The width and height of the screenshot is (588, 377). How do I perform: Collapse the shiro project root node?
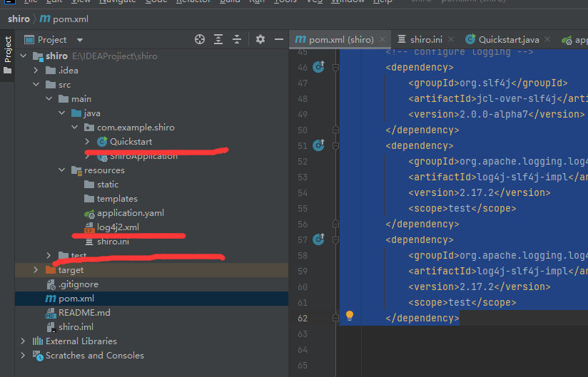(x=24, y=56)
